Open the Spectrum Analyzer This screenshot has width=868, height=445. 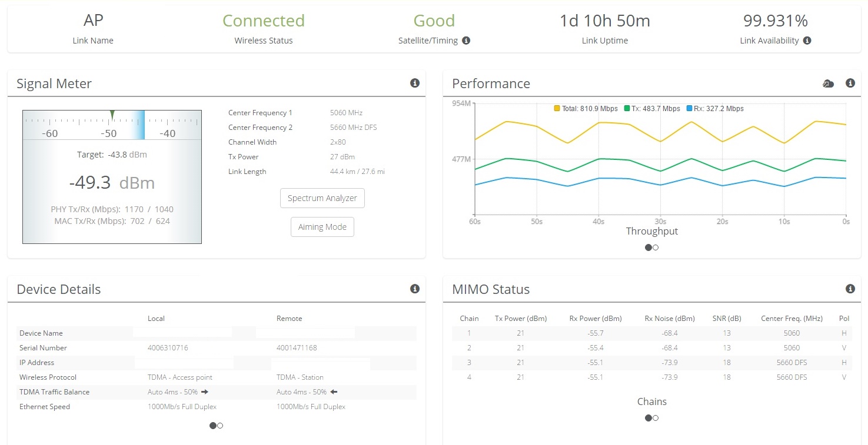click(322, 198)
